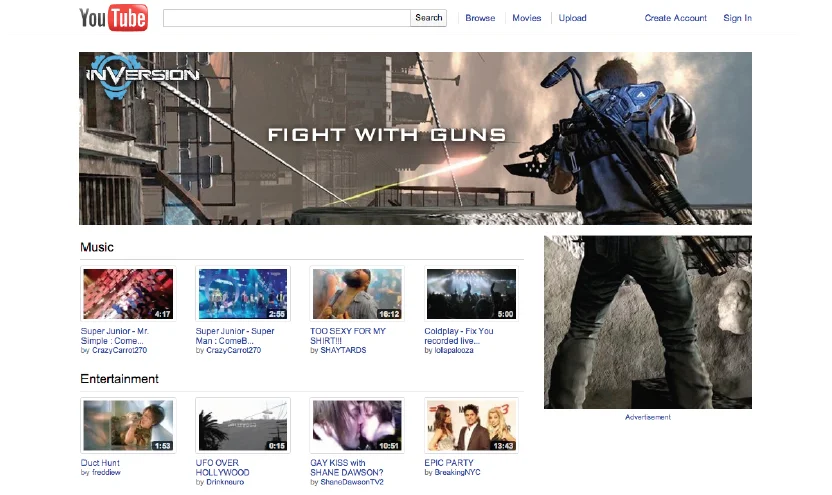The width and height of the screenshot is (832, 495).
Task: Click the YouTube logo
Action: (x=114, y=18)
